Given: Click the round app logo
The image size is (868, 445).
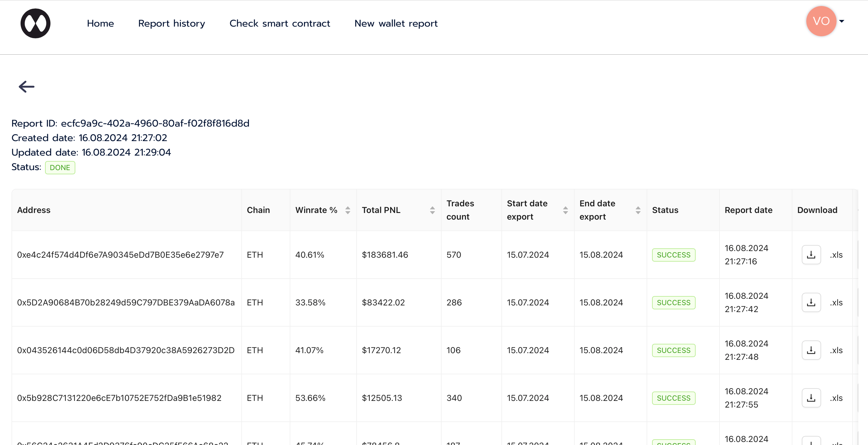Looking at the screenshot, I should pyautogui.click(x=35, y=23).
